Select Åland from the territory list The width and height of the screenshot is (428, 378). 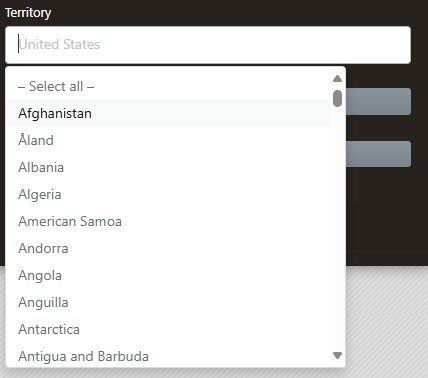pyautogui.click(x=168, y=140)
